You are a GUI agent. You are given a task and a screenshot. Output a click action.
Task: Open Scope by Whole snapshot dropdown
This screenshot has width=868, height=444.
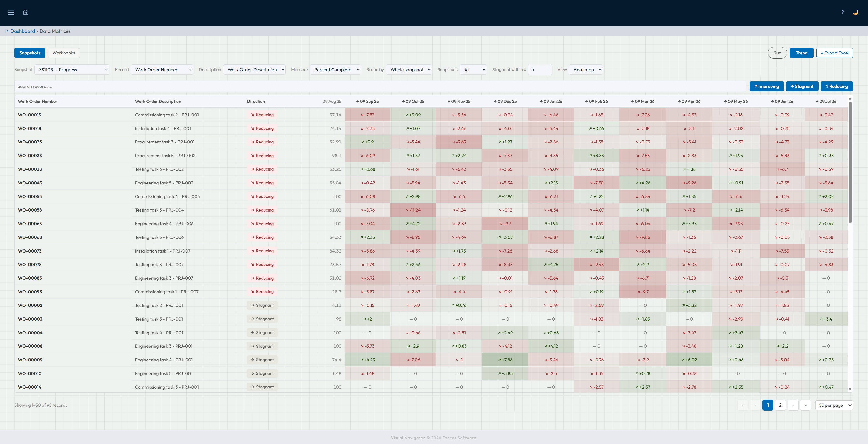pyautogui.click(x=409, y=69)
